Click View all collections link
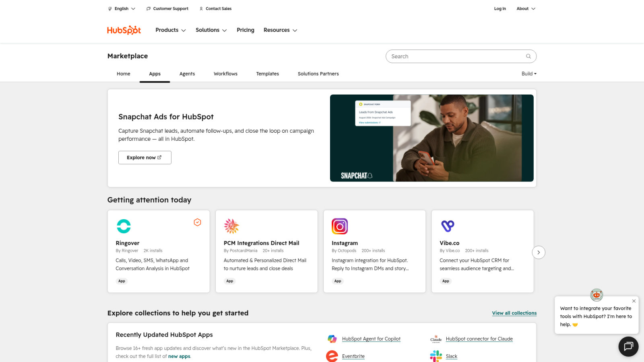Viewport: 644px width, 362px height. pos(514,313)
